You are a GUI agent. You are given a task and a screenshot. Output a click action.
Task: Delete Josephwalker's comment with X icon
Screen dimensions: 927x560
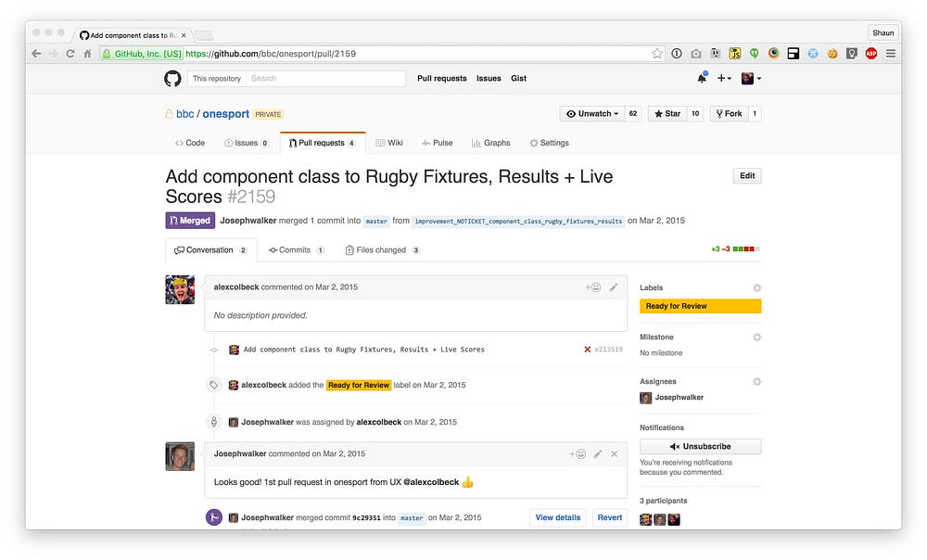[615, 454]
